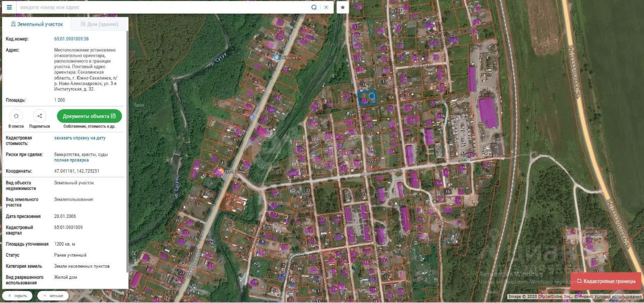Click Документы объекта green button
644x303 pixels.
point(89,116)
